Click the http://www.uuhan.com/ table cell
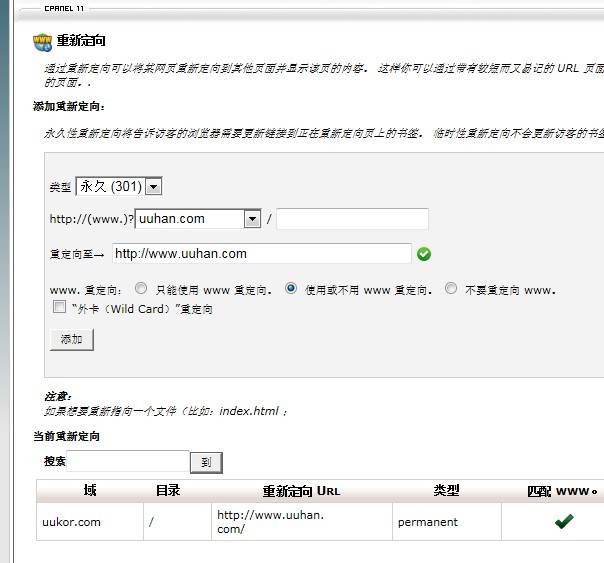 (302, 522)
